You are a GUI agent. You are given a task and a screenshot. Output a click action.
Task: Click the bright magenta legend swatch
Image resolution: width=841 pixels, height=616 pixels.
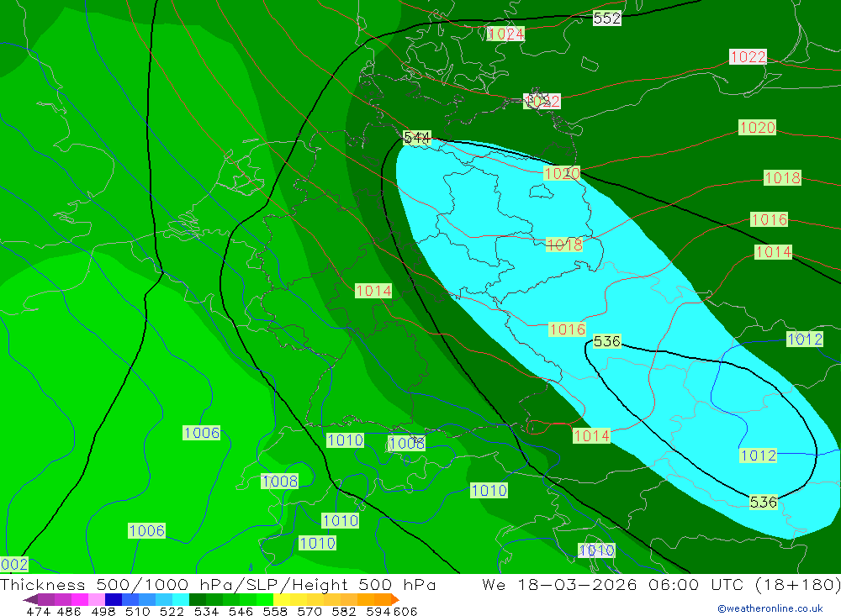tap(79, 599)
